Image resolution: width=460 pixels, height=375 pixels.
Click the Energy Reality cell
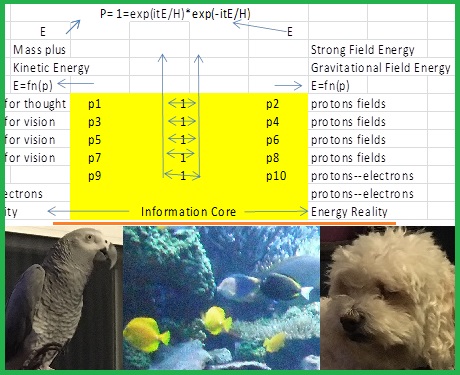click(x=349, y=212)
